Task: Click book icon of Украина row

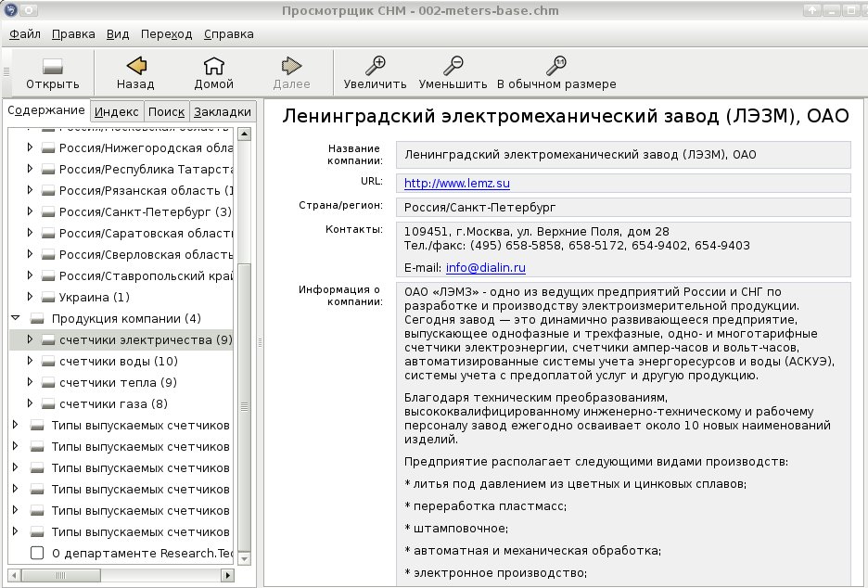Action: [x=48, y=298]
